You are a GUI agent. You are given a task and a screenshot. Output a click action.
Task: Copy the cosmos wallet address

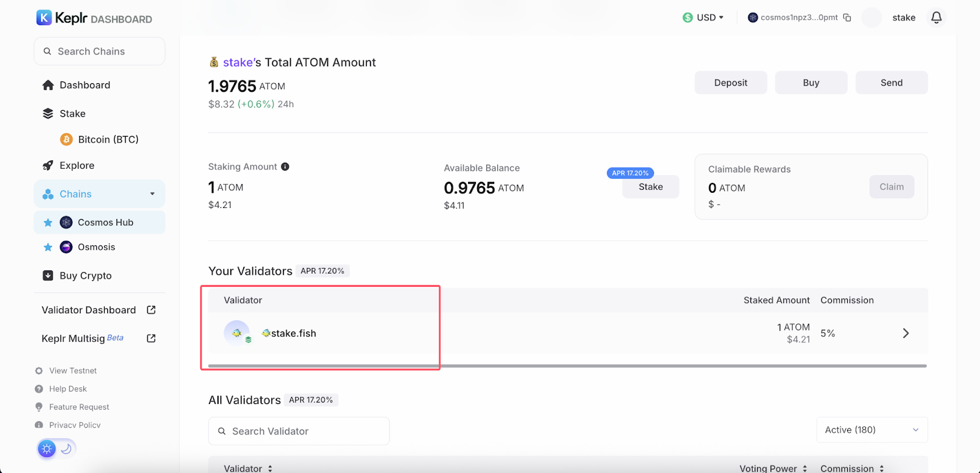coord(847,18)
